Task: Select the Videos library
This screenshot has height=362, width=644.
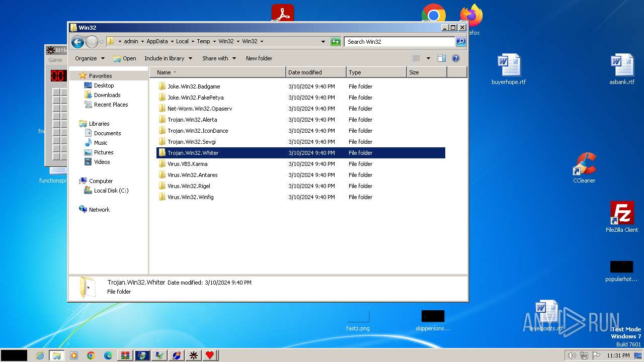Action: 102,162
